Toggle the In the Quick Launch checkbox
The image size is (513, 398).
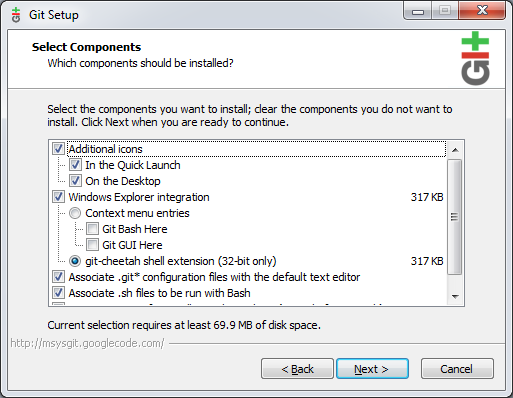pos(75,165)
